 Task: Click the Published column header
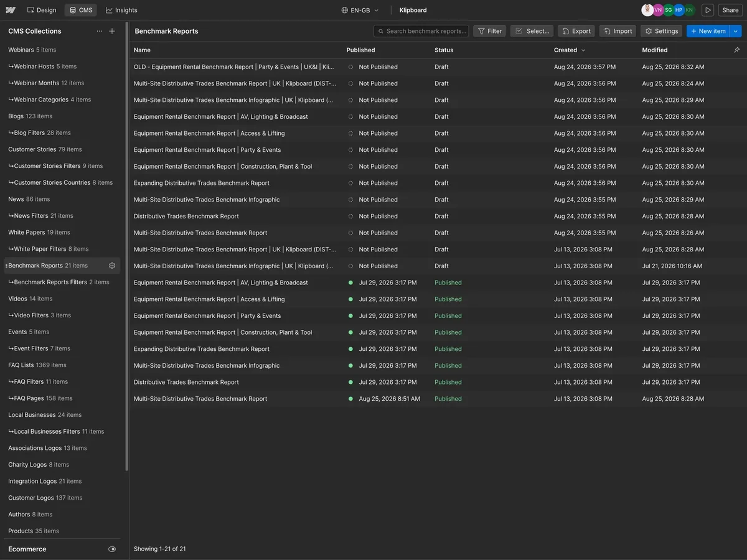pos(360,50)
